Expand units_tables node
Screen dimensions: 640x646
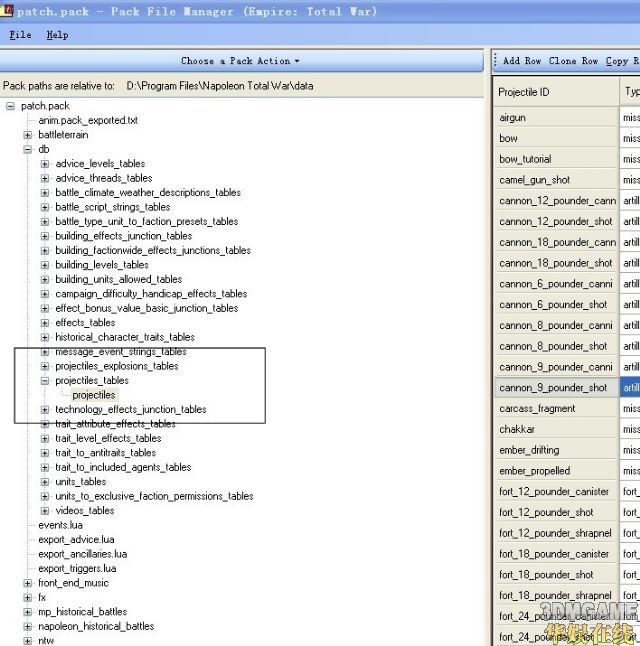(x=45, y=482)
